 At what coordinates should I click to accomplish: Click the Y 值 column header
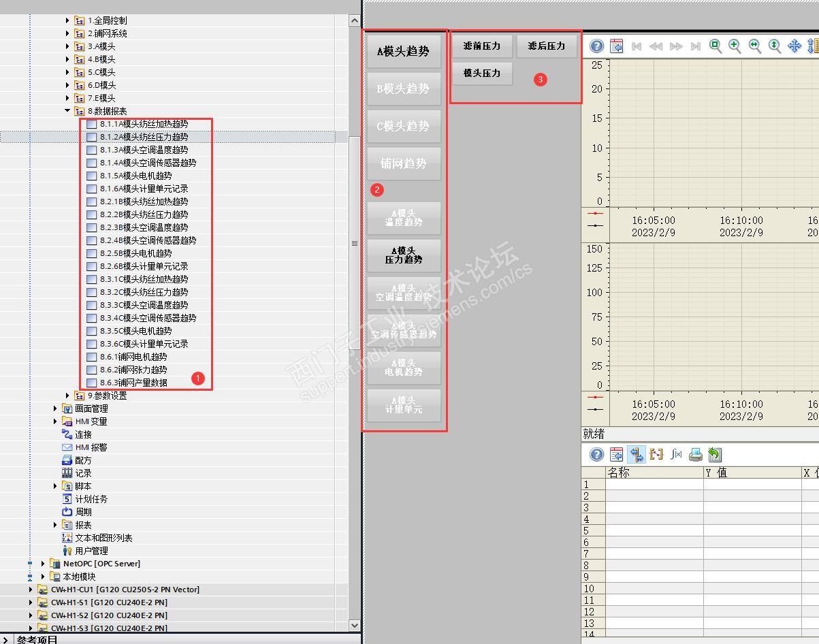coord(752,472)
